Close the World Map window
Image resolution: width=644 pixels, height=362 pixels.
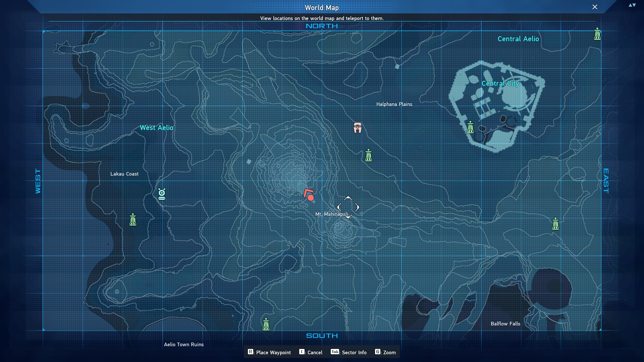point(595,7)
